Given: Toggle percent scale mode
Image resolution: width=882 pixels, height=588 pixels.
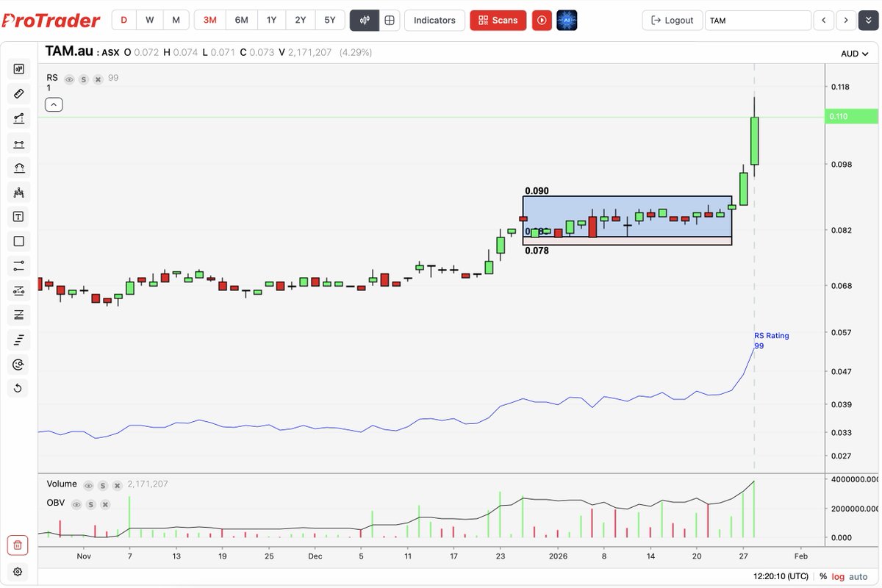Looking at the screenshot, I should [823, 577].
